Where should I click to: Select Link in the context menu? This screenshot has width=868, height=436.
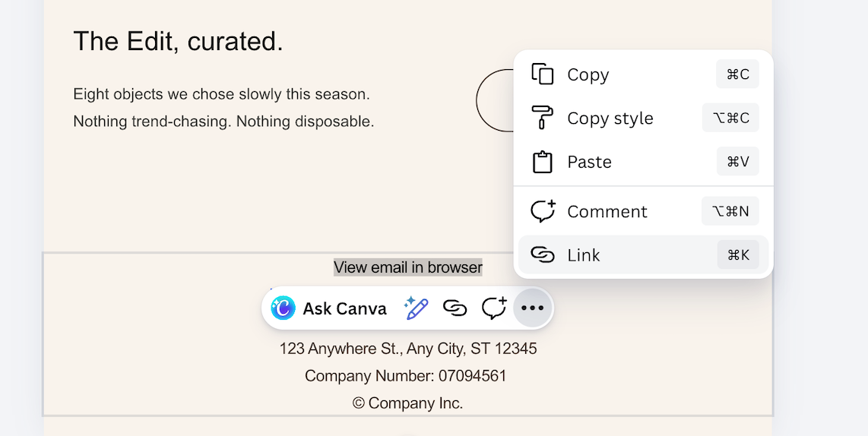click(584, 255)
